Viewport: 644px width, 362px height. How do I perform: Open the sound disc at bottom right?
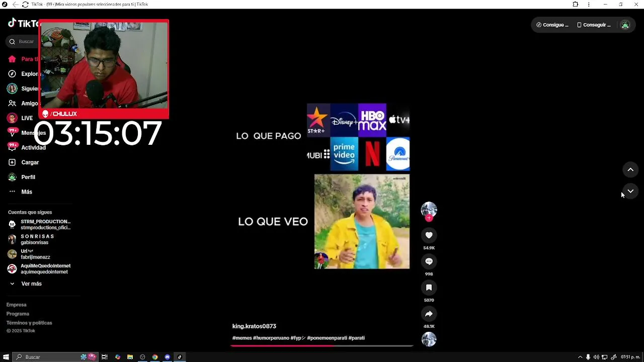pos(429,339)
